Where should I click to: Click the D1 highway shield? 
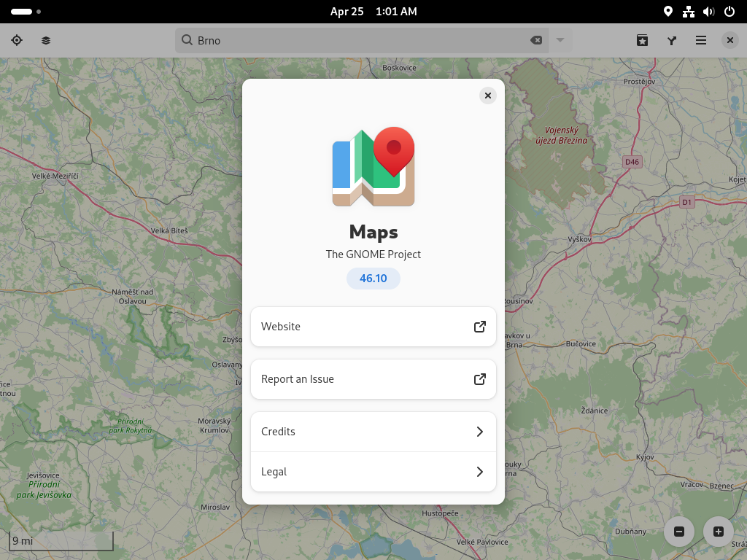coord(686,202)
